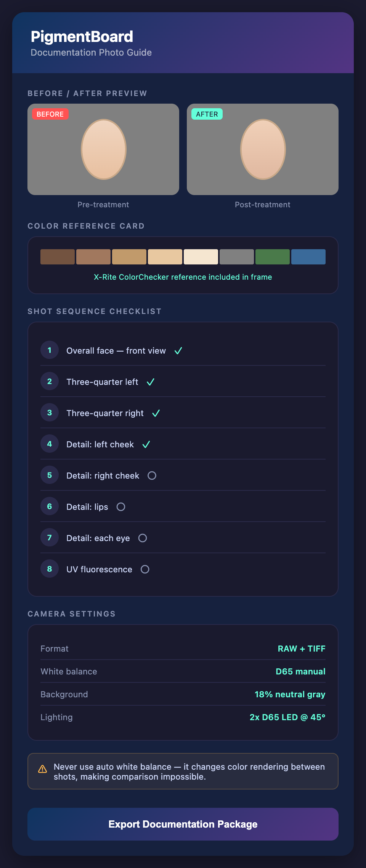Click step number 1 badge
366x868 pixels.
pos(50,350)
